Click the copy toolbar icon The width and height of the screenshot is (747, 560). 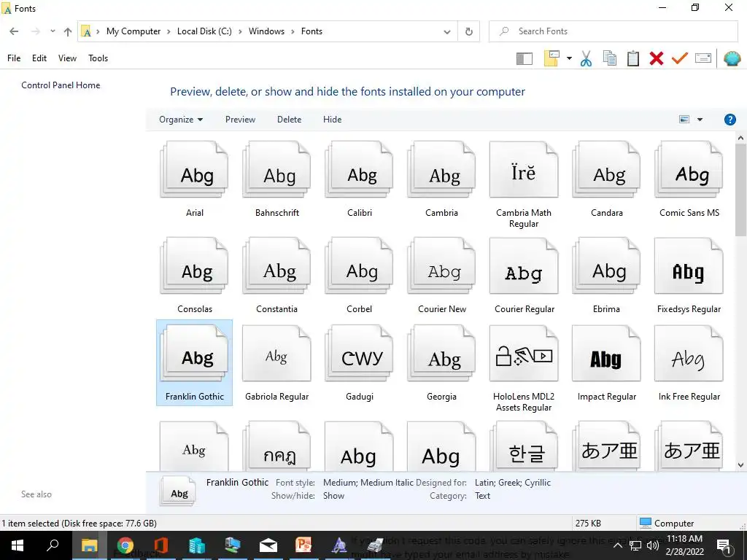609,58
